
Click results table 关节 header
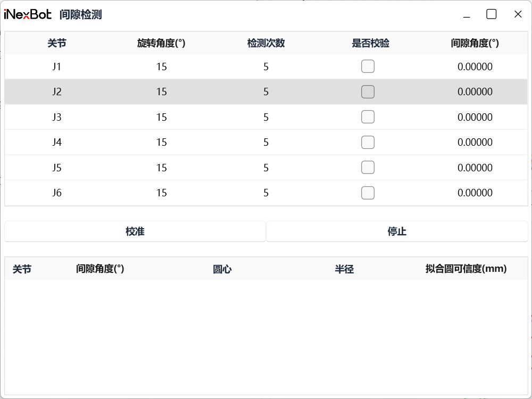click(22, 269)
